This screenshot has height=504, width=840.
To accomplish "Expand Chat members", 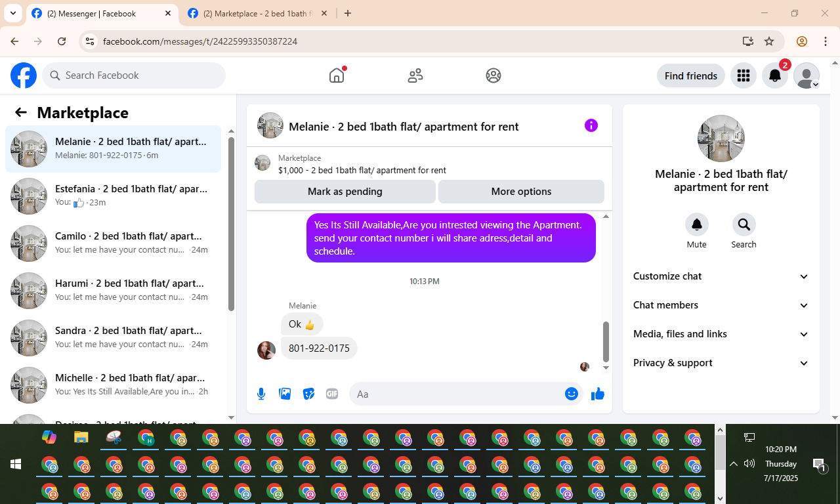I will pyautogui.click(x=721, y=305).
